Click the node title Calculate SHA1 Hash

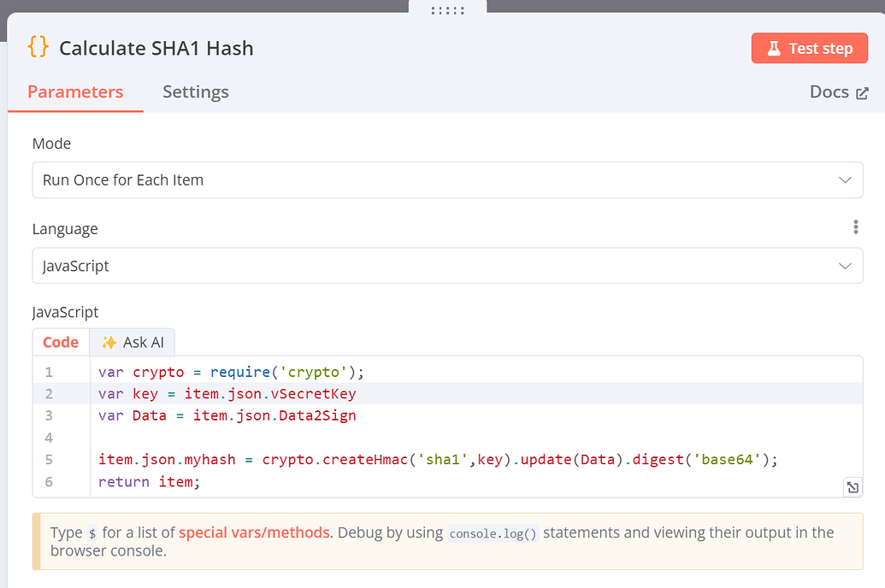tap(156, 48)
